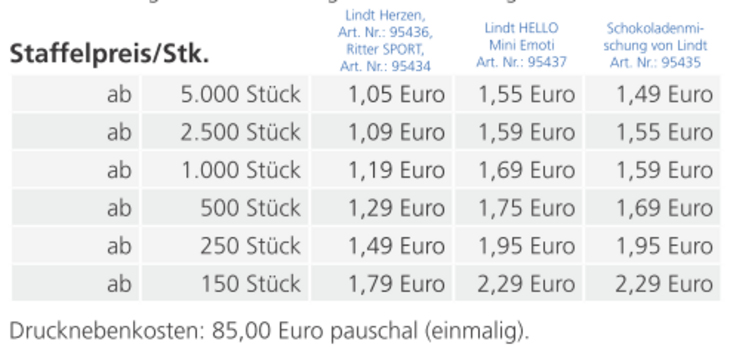Click the 2.500 Stück quantity cell

[x=225, y=132]
